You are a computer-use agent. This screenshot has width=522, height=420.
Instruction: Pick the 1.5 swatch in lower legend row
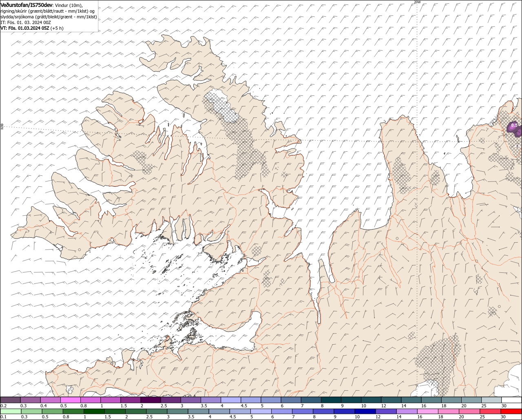click(x=115, y=411)
